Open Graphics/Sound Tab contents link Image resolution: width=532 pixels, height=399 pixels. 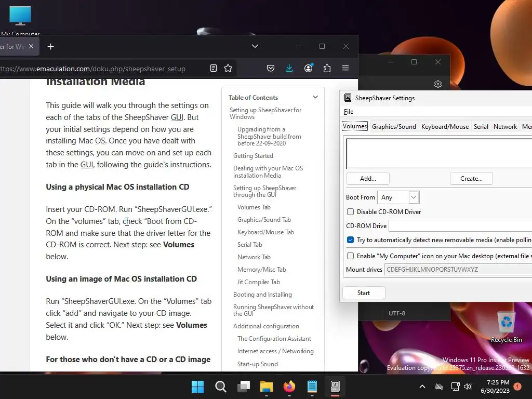264,220
